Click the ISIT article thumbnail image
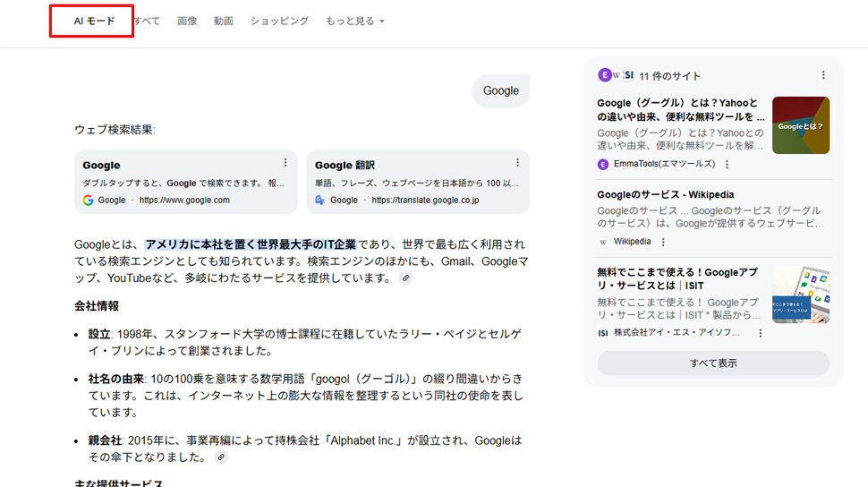Screen dimensions: 868x487 [801, 295]
